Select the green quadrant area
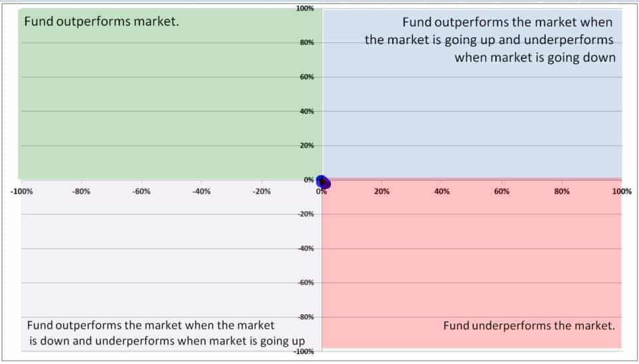This screenshot has height=364, width=639. (x=169, y=94)
